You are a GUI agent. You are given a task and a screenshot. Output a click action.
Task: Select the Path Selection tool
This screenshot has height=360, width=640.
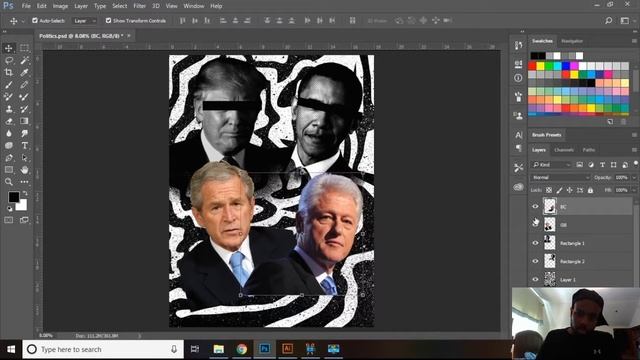click(x=24, y=158)
